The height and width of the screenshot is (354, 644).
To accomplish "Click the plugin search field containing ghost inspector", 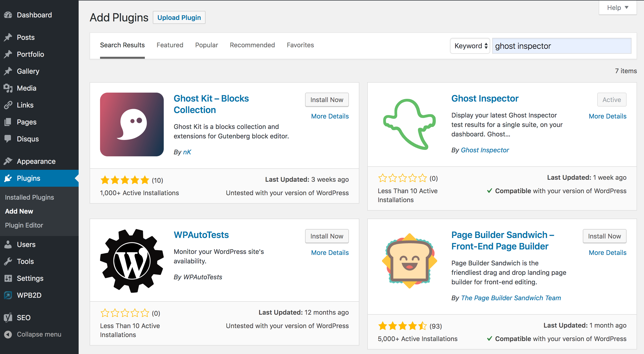I will coord(562,46).
